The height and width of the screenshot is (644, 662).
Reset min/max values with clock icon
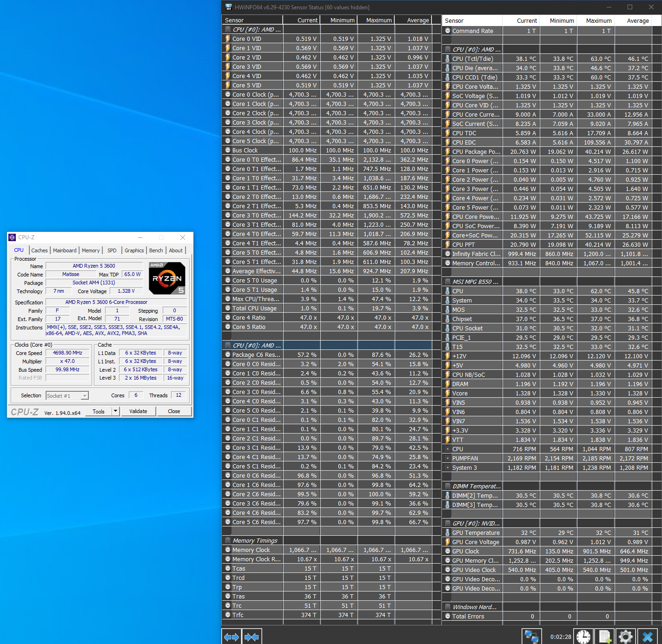coord(583,637)
